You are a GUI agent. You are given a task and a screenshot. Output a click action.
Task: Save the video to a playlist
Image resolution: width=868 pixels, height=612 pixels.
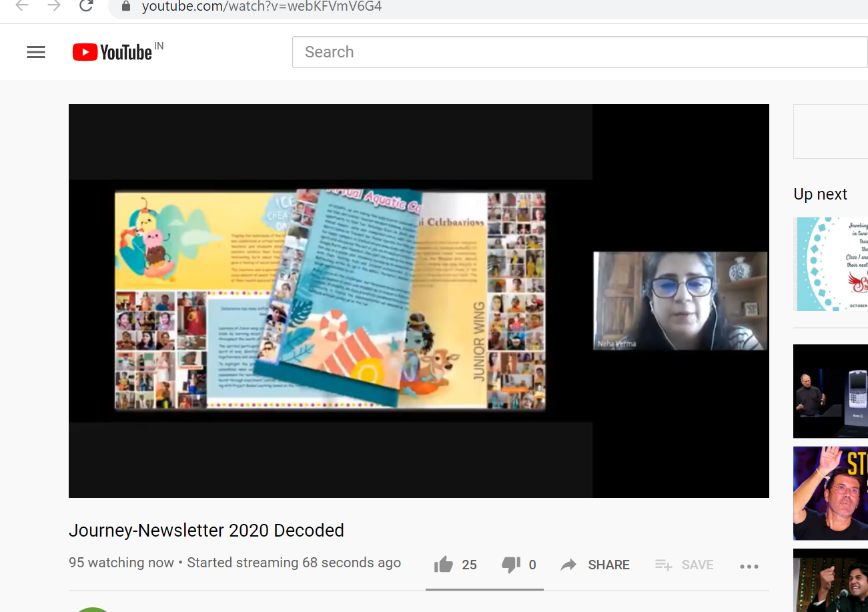[x=684, y=565]
